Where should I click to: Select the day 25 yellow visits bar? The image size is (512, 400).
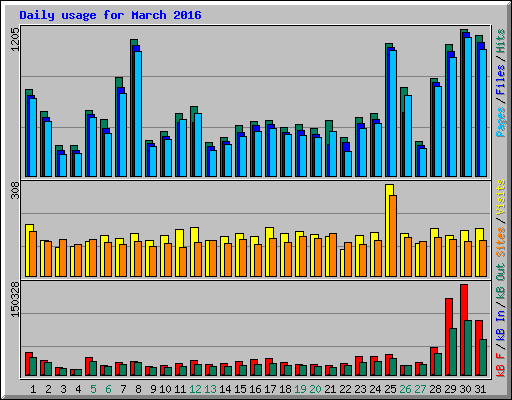[x=388, y=230]
